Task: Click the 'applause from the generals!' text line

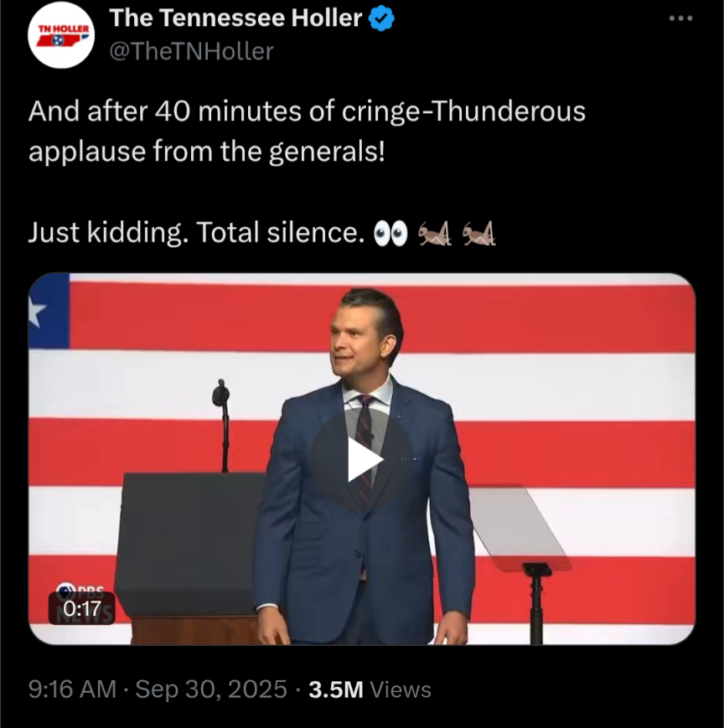Action: [x=206, y=152]
